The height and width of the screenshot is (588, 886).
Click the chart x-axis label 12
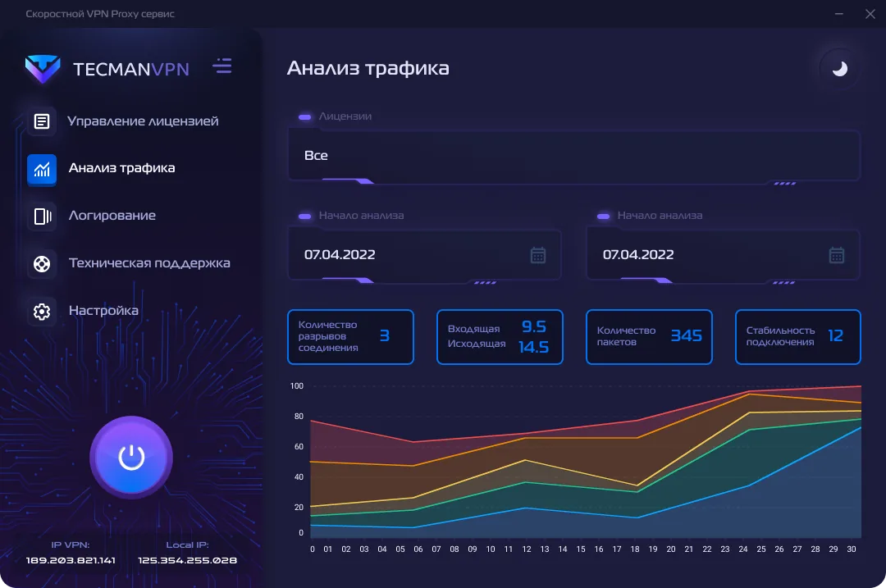[x=527, y=549]
